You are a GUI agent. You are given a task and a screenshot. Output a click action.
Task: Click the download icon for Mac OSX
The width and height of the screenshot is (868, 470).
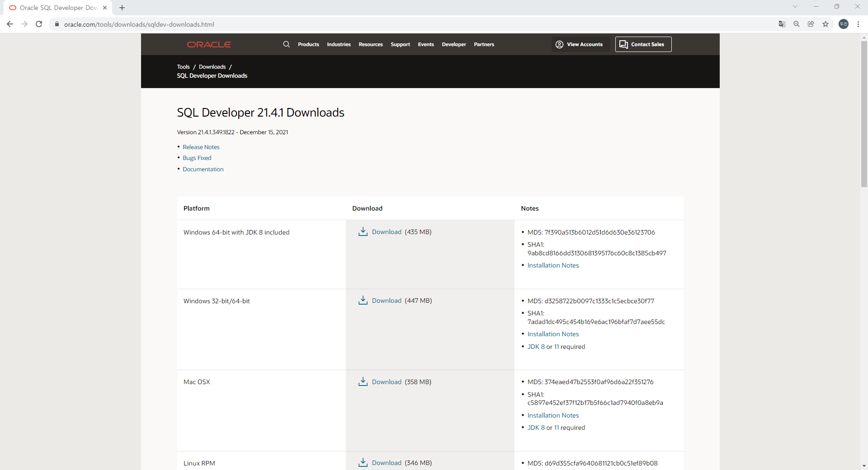363,382
